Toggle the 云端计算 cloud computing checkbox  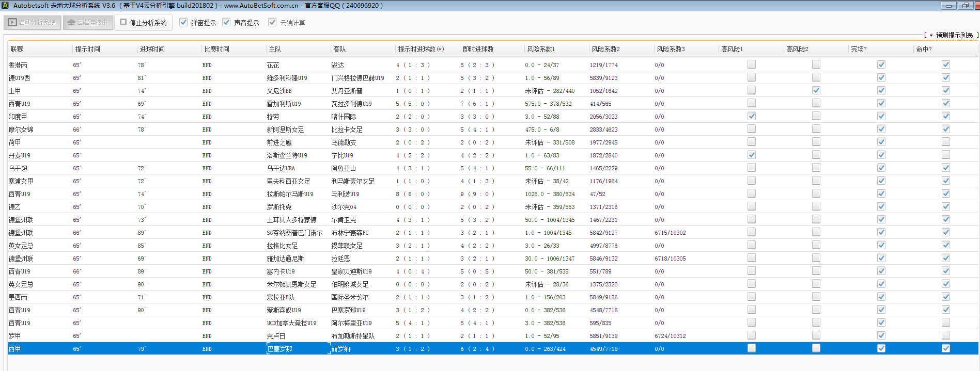pyautogui.click(x=272, y=22)
